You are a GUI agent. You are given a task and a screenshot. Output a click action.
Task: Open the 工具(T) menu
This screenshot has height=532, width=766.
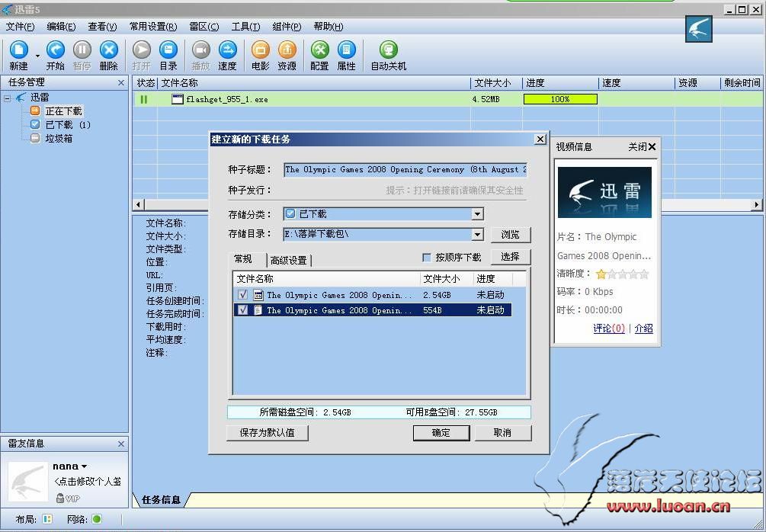[245, 27]
